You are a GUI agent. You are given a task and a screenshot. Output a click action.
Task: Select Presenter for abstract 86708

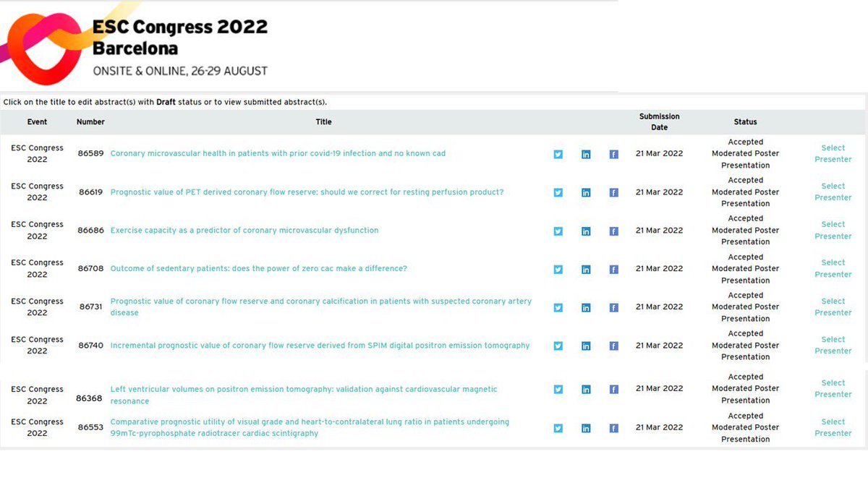[x=833, y=268]
